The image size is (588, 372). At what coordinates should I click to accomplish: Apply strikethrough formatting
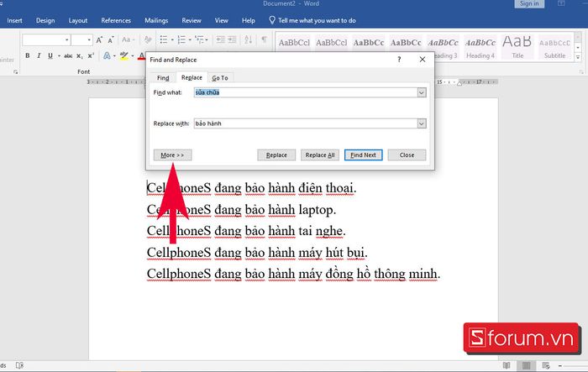(x=68, y=56)
